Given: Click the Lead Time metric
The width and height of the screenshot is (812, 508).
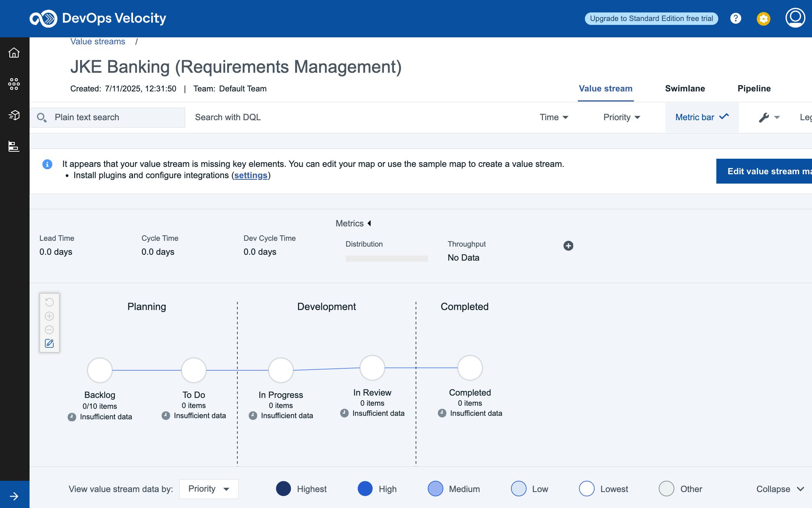Looking at the screenshot, I should [x=57, y=245].
